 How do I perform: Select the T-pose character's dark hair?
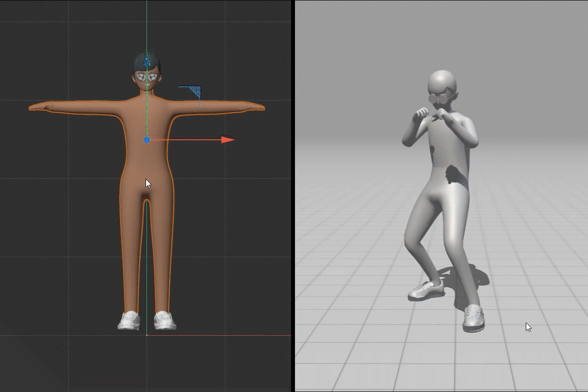tap(147, 61)
